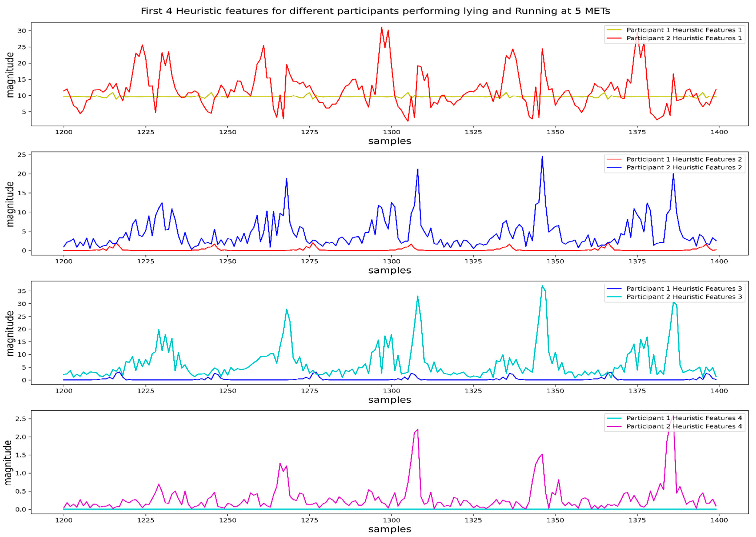Select legend label Participant 1 Heuristic Features 4

pyautogui.click(x=684, y=418)
